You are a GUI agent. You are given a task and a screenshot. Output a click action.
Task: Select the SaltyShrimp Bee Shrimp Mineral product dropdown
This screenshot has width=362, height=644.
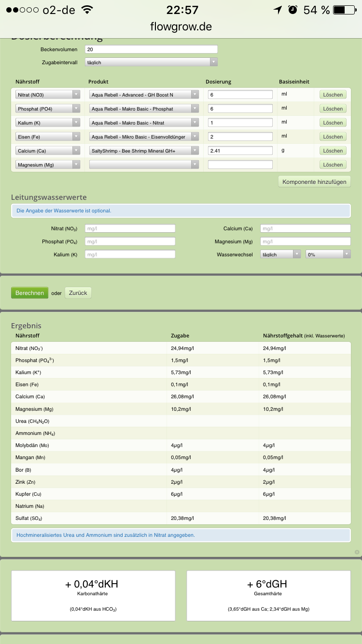[x=144, y=151]
